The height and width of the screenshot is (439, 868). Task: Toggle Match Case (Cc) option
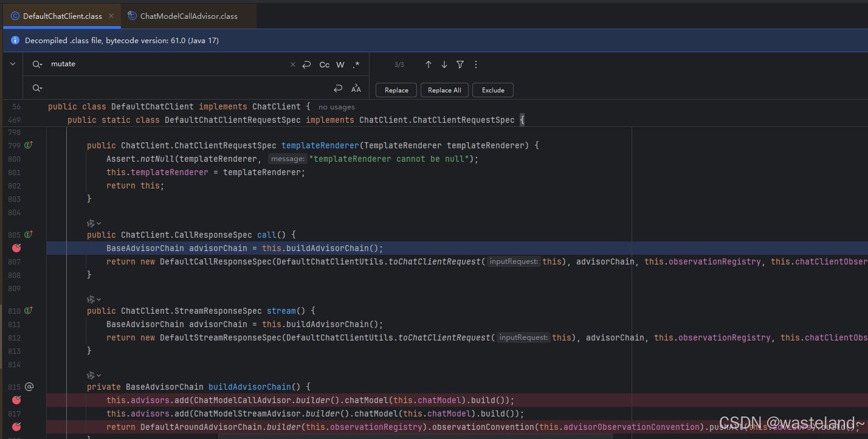point(325,64)
